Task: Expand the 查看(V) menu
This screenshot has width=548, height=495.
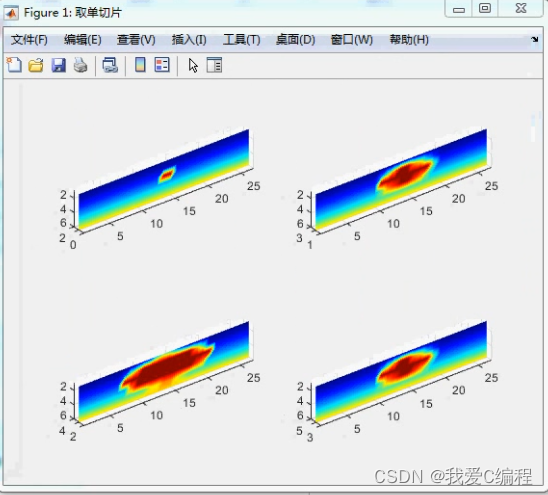Action: [x=136, y=40]
